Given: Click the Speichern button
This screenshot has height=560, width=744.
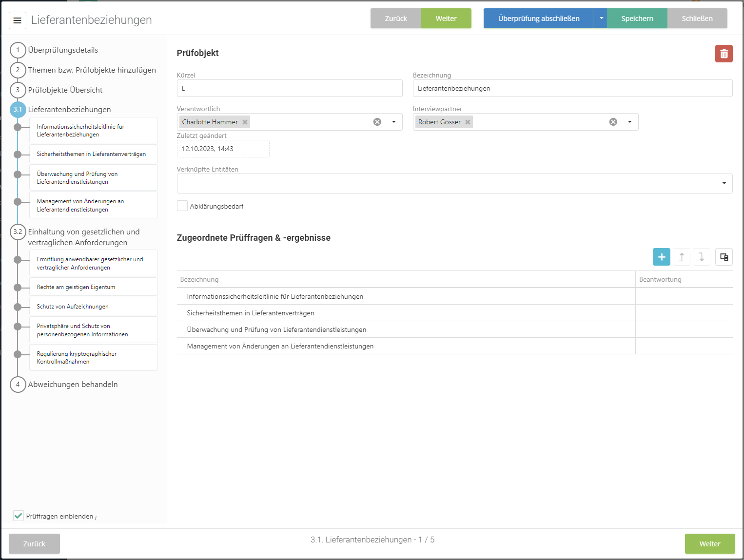Looking at the screenshot, I should tap(637, 19).
